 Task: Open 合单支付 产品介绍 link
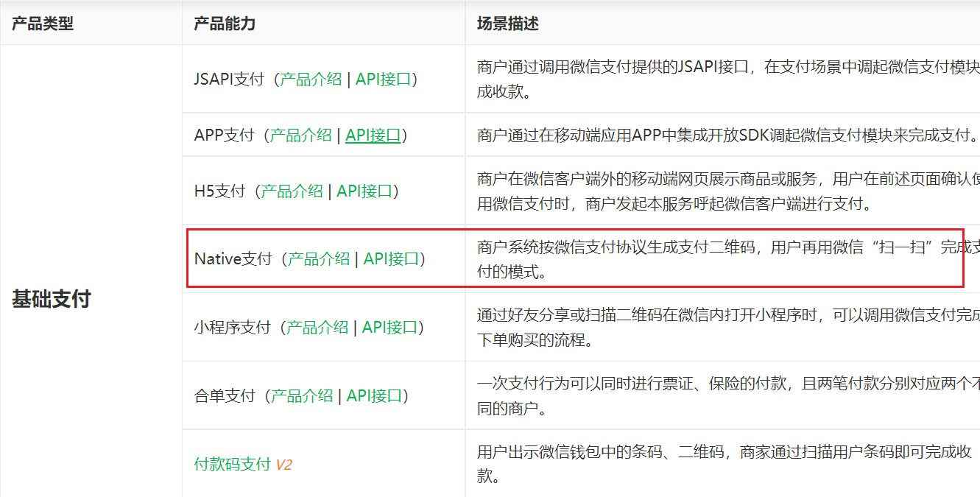[x=302, y=396]
